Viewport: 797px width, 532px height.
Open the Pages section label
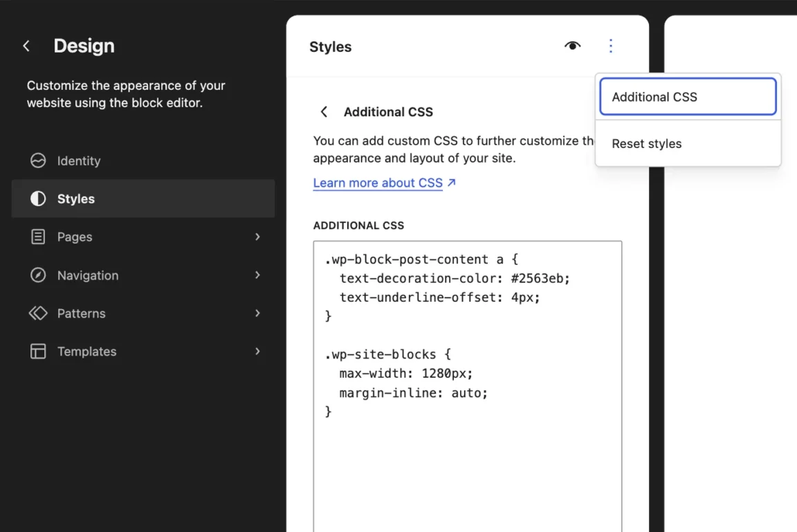pos(75,237)
